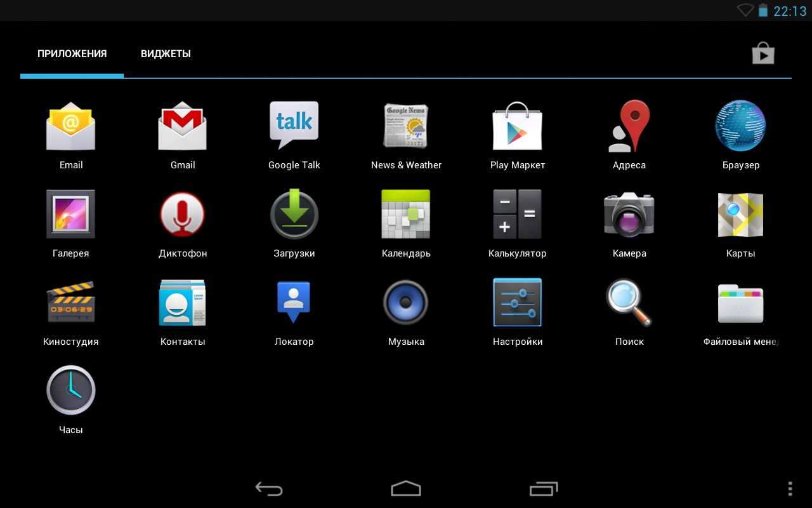Image resolution: width=812 pixels, height=508 pixels.
Task: Open Play Store shortcut in top bar
Action: 763,54
